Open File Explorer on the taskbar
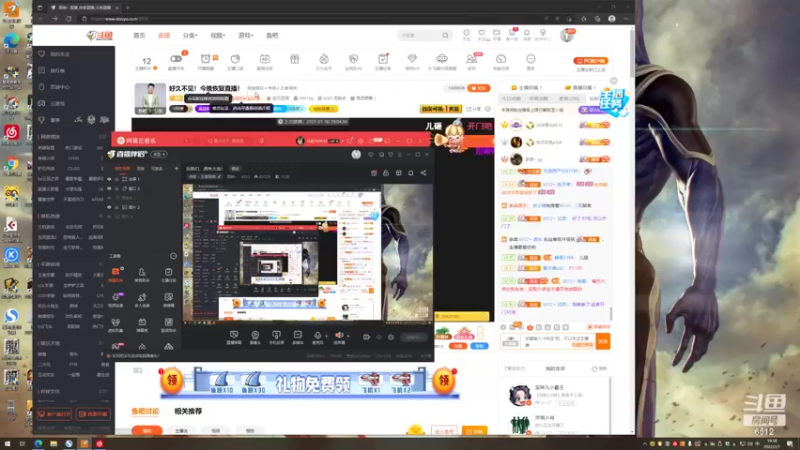Viewport: 800px width, 450px height. click(x=53, y=444)
